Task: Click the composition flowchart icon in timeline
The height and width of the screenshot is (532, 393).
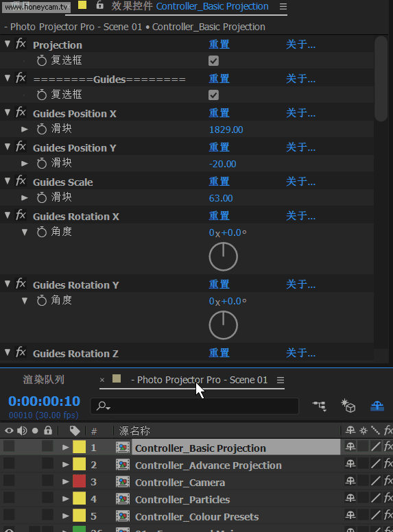Action: [x=320, y=406]
